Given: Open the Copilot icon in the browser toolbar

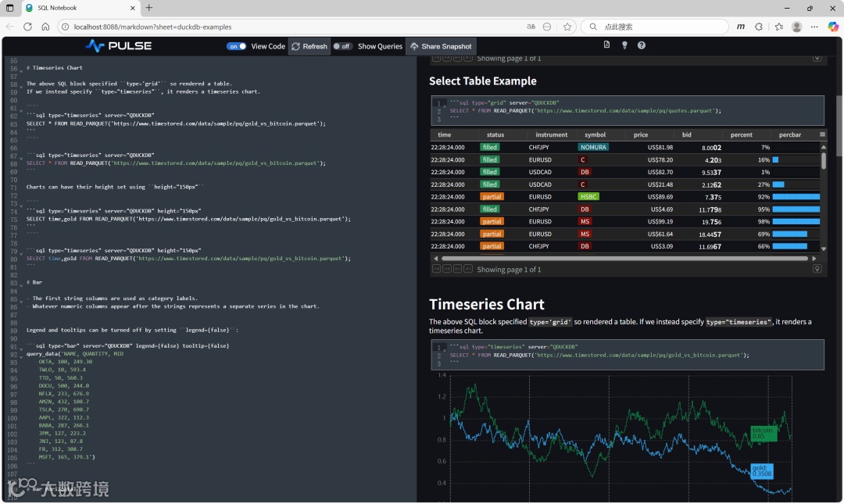Looking at the screenshot, I should 833,27.
